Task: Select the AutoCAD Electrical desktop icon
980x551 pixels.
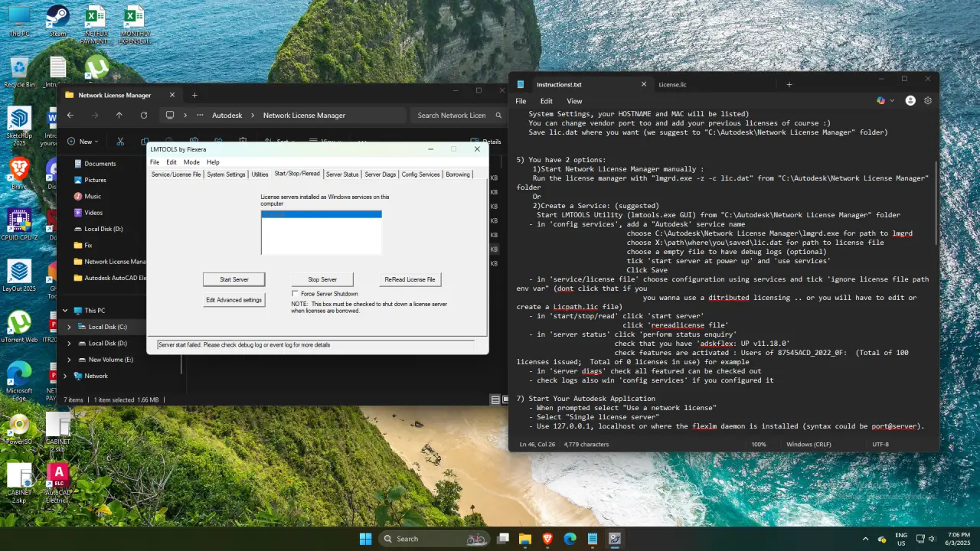Action: [x=58, y=484]
